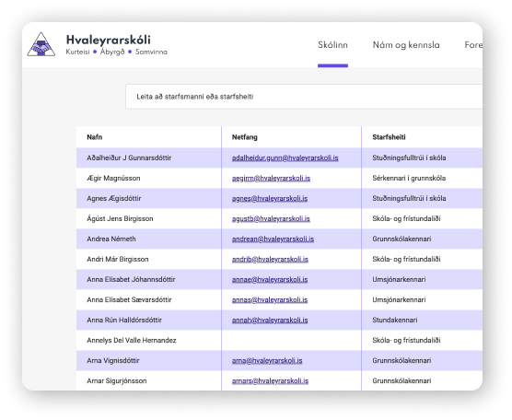Open arna@hvaleyrarskoli.is email link
The image size is (512, 420).
(x=267, y=360)
